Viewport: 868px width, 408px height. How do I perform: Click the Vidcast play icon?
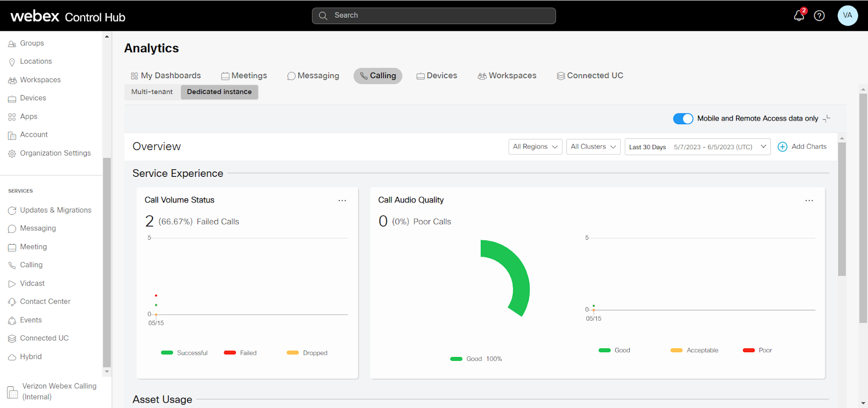pos(12,284)
